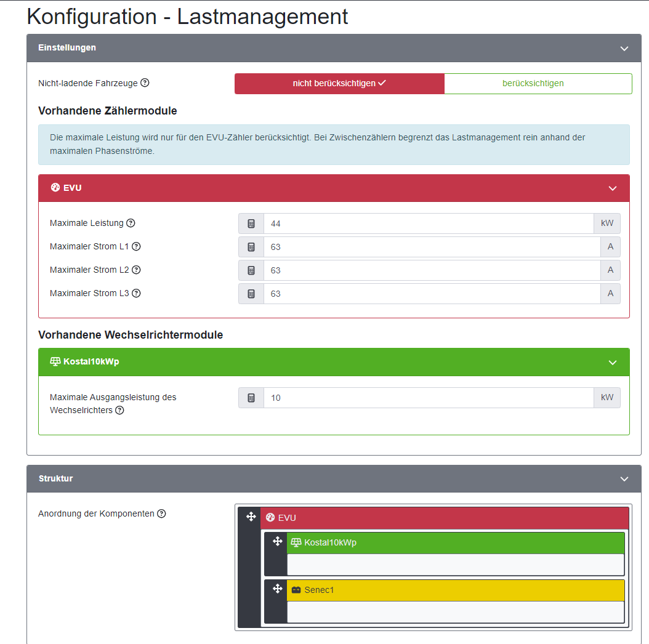The height and width of the screenshot is (644, 649).
Task: Select the green Kostal10kWp structure item
Action: pyautogui.click(x=455, y=543)
